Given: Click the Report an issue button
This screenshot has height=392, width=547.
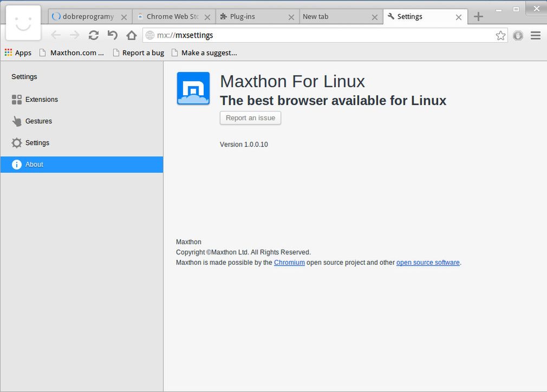Looking at the screenshot, I should pos(250,118).
